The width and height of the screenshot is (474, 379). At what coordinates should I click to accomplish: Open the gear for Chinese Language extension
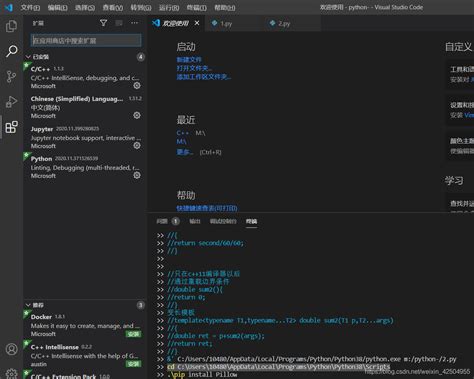[x=137, y=115]
